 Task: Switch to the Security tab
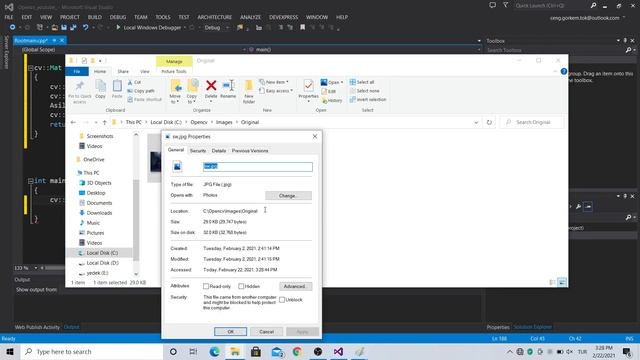tap(198, 151)
